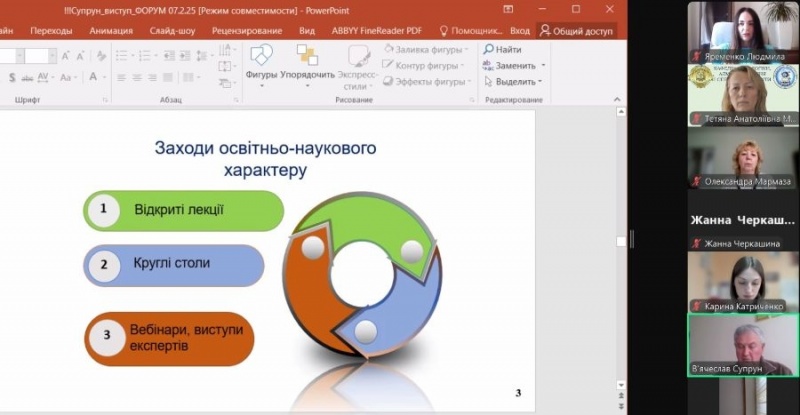This screenshot has width=800, height=415.
Task: Open the Слайд-шоу ribbon tab
Action: click(171, 31)
